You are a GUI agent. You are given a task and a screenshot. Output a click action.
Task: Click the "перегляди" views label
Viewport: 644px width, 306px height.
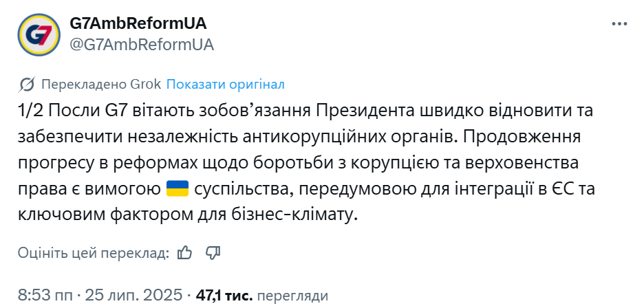(292, 296)
